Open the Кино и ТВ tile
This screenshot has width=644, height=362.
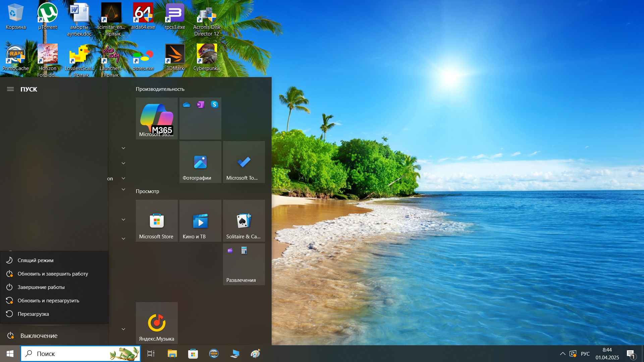[x=200, y=221]
